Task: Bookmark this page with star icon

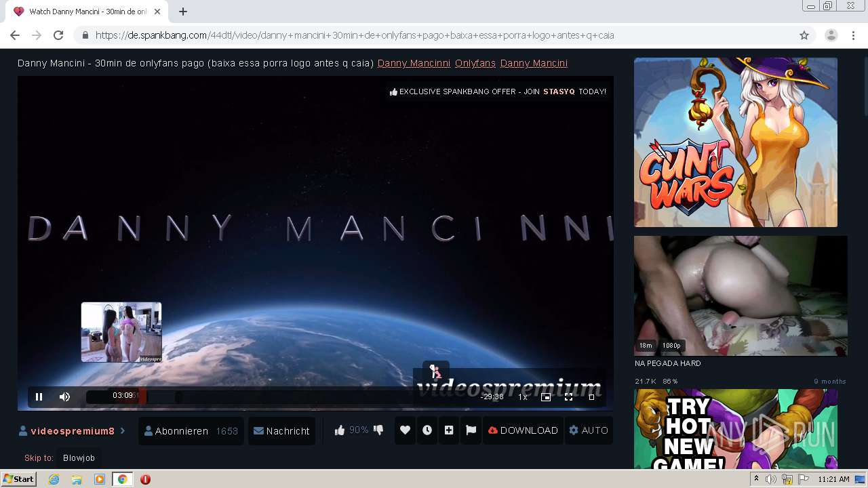Action: coord(804,35)
